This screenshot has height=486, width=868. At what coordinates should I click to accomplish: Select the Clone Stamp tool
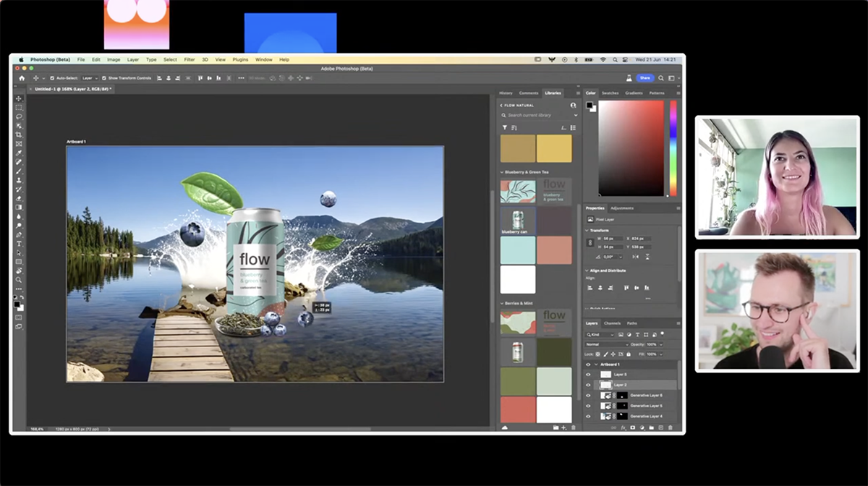pos(19,179)
